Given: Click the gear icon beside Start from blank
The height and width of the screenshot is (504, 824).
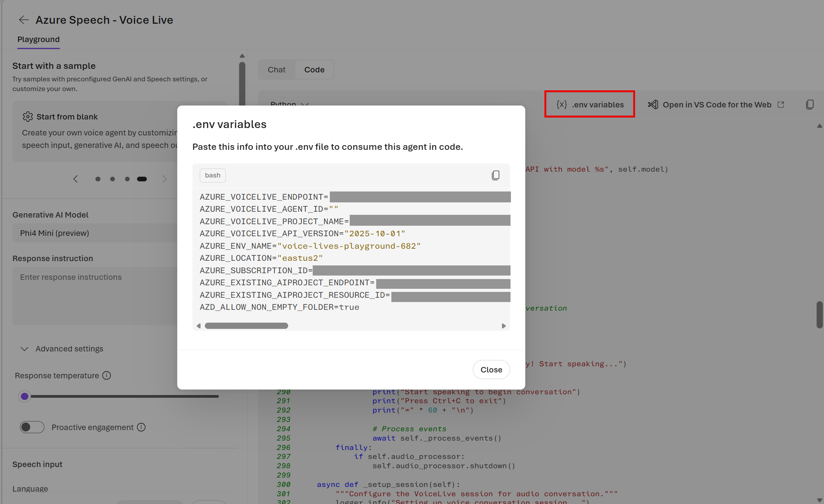Looking at the screenshot, I should point(28,117).
